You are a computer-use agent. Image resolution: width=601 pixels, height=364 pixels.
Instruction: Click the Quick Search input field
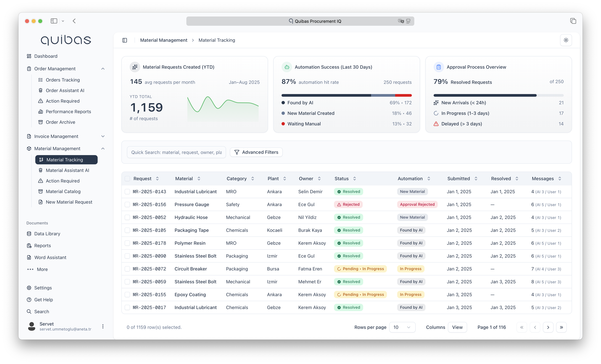tap(176, 152)
